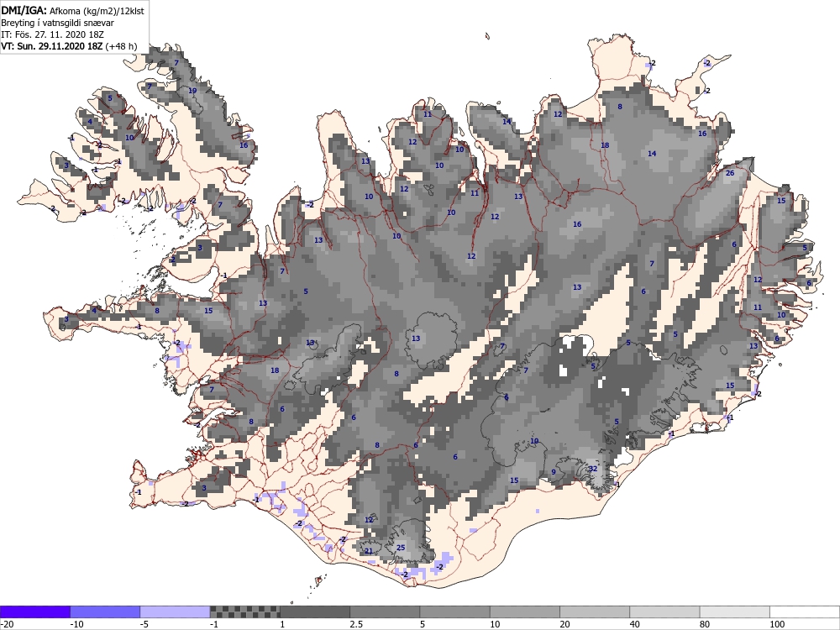Screen dimensions: 840x630
Task: Click the light lavender -5 to -1 legend swatch
Action: click(x=176, y=612)
